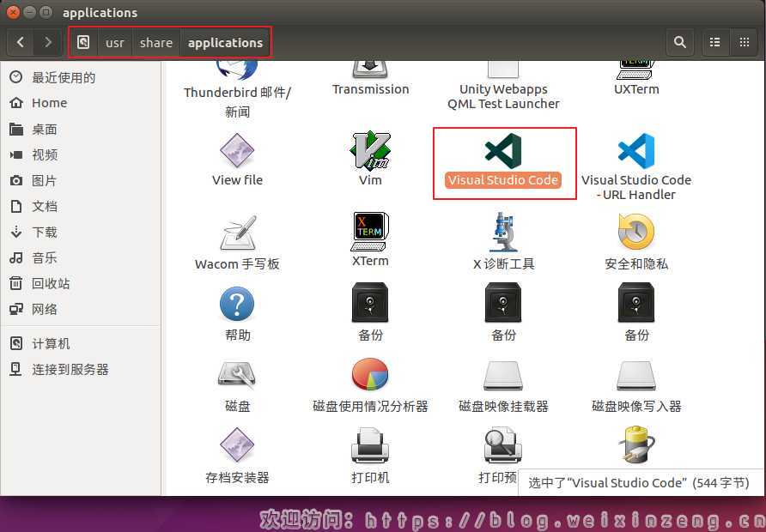This screenshot has width=766, height=532.
Task: Click the Visual Studio Code filename label
Action: coord(503,180)
